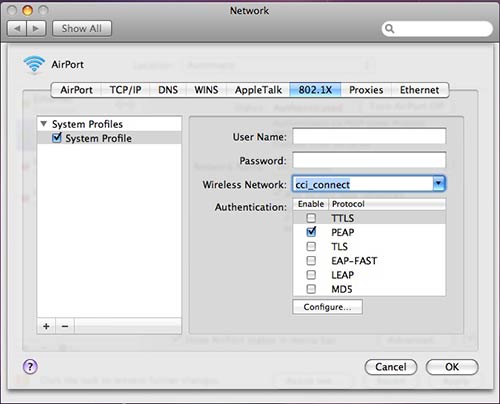500x404 pixels.
Task: Enable the LEAP protocol checkbox
Action: click(x=311, y=275)
